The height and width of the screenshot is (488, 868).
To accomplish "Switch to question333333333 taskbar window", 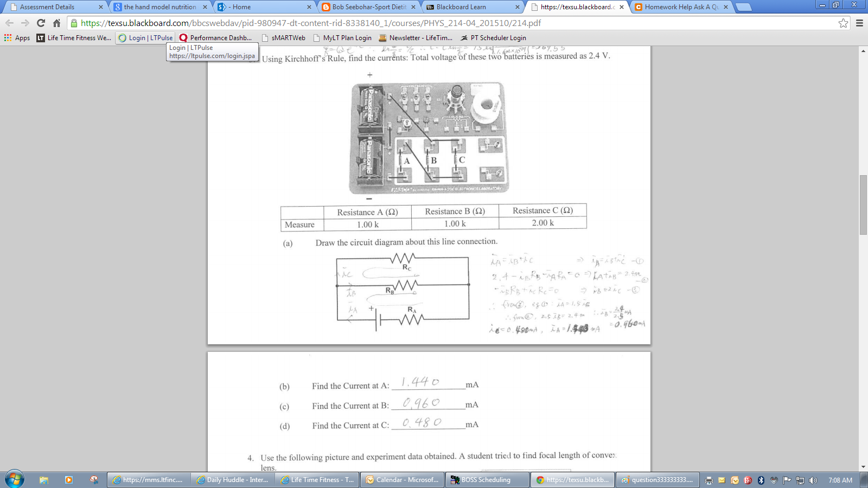I will pos(657,480).
